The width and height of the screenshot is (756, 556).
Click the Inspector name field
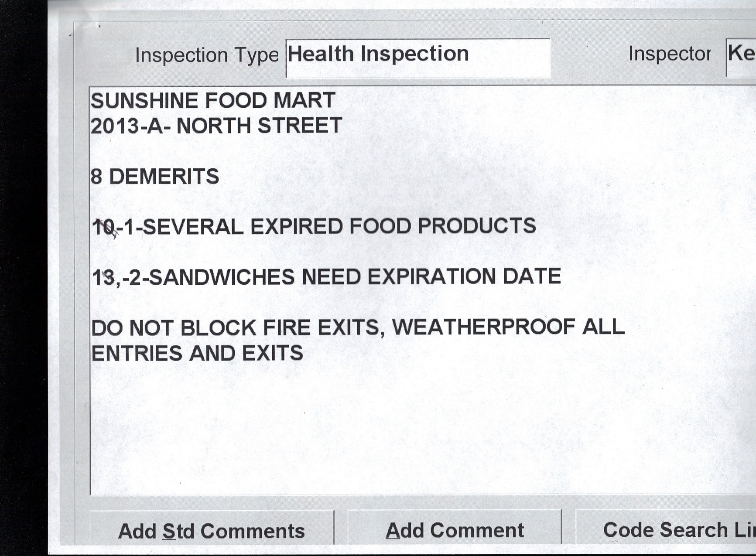click(x=741, y=56)
